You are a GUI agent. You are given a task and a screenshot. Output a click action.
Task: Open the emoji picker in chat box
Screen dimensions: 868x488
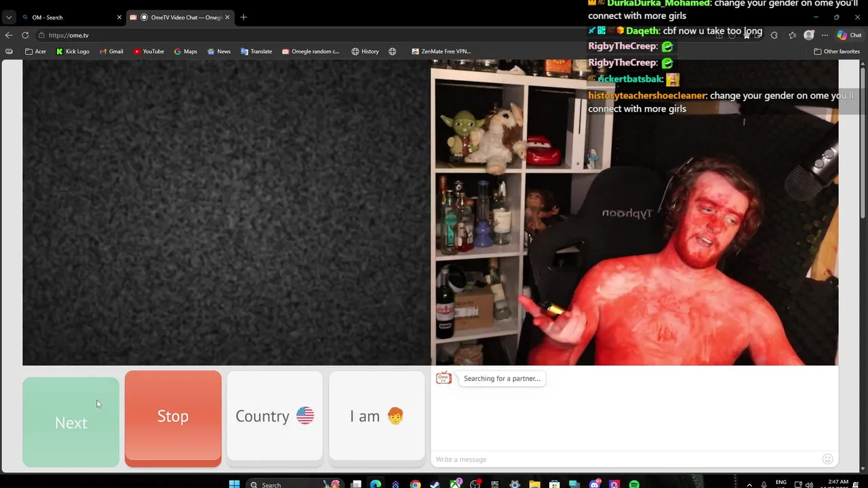[827, 460]
